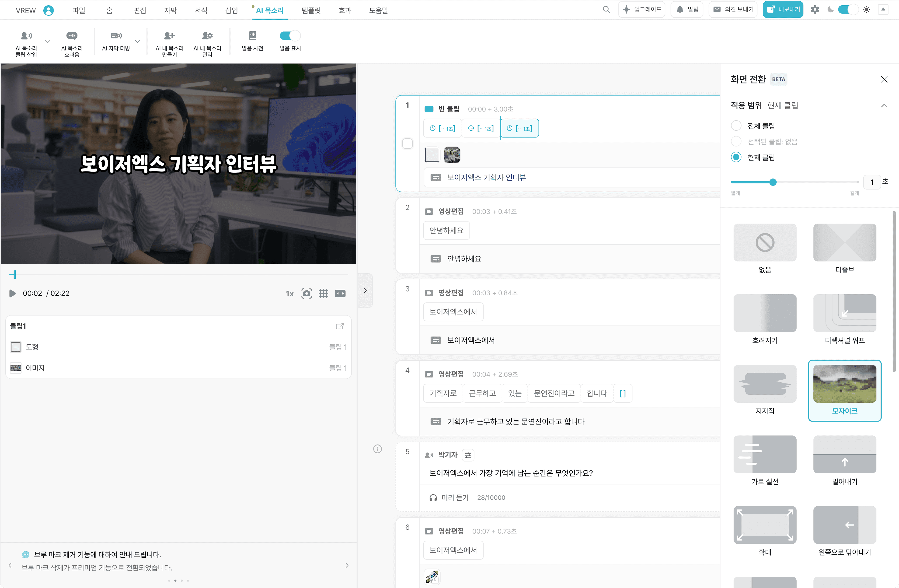Image resolution: width=899 pixels, height=588 pixels.
Task: Open the AI 목소리 클립 삽입 dropdown arrow
Action: click(x=48, y=41)
